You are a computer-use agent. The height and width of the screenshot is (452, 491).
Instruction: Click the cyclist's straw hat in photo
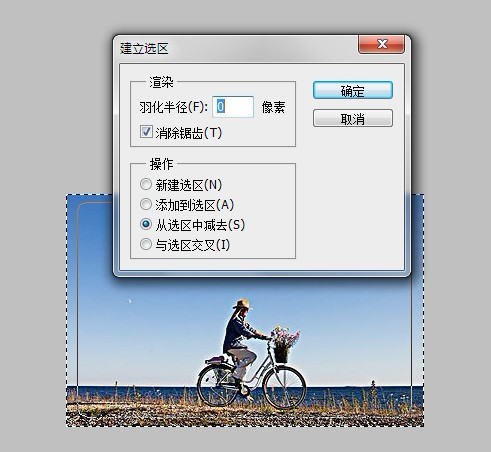(x=242, y=304)
